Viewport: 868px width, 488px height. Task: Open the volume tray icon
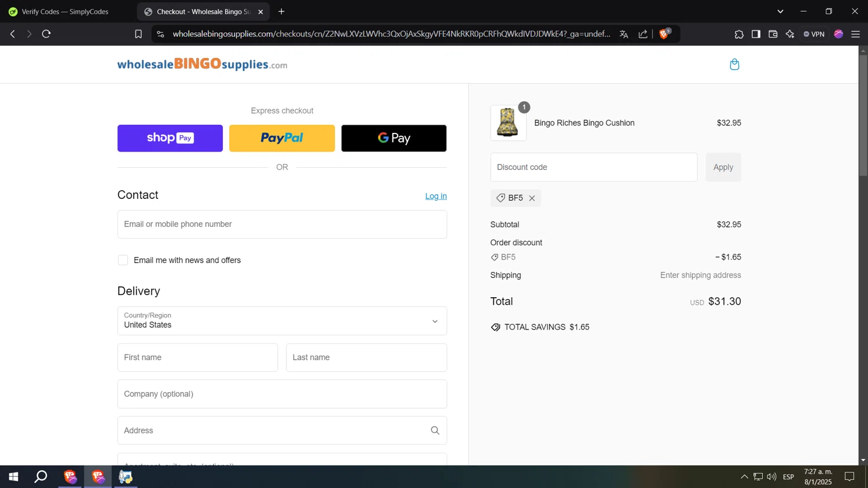[x=772, y=477]
